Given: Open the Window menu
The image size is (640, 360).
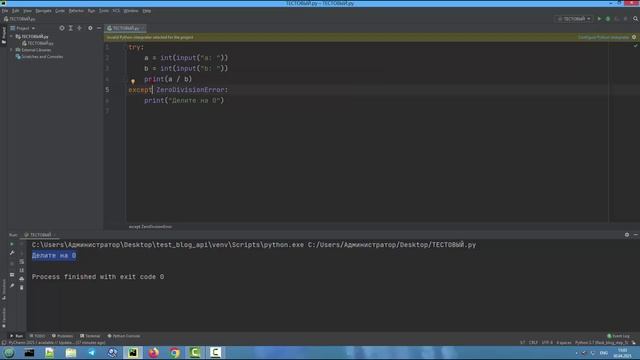Looking at the screenshot, I should [x=131, y=11].
